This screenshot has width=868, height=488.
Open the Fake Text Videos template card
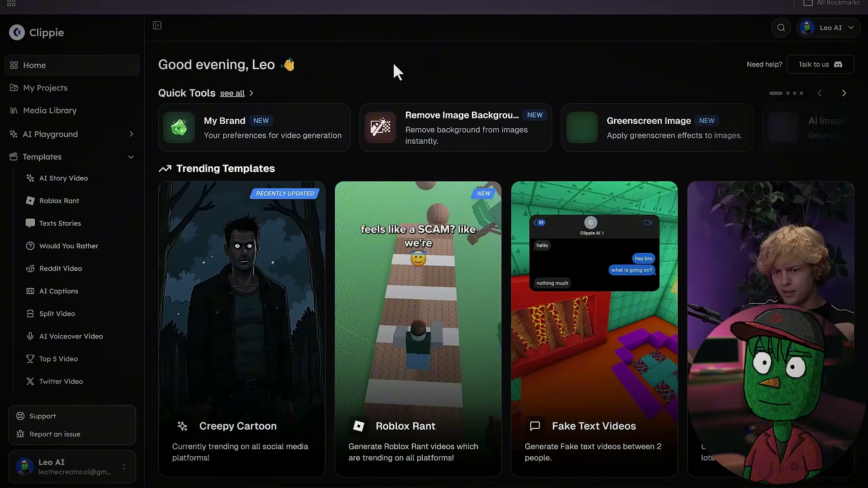pyautogui.click(x=594, y=329)
